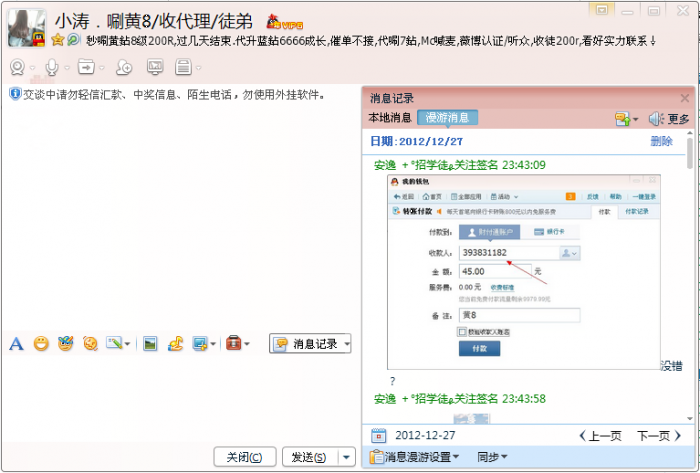This screenshot has height=473, width=700.
Task: Send a window shake nudge
Action: (x=90, y=344)
